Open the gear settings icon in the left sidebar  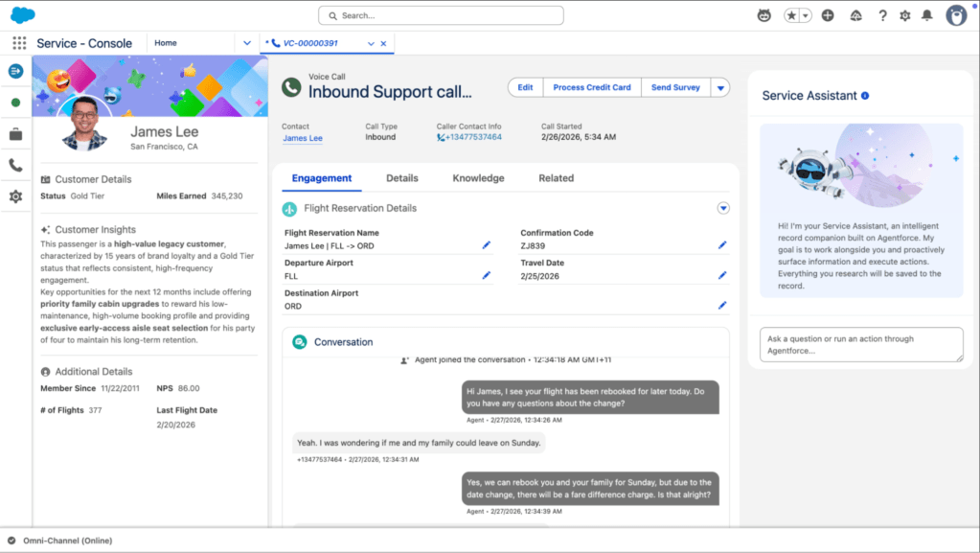[x=15, y=196]
